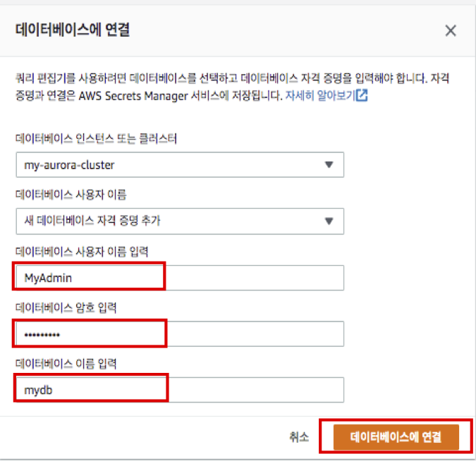Expand the arrow on the 자격 증명 추가 selector
This screenshot has height=461, width=476.
(x=328, y=221)
